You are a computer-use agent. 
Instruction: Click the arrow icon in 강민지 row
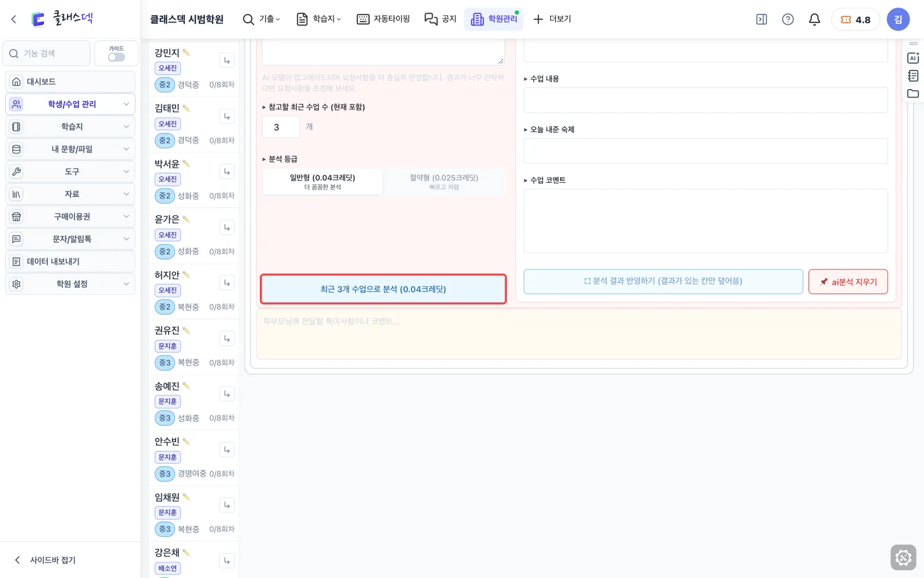point(227,61)
